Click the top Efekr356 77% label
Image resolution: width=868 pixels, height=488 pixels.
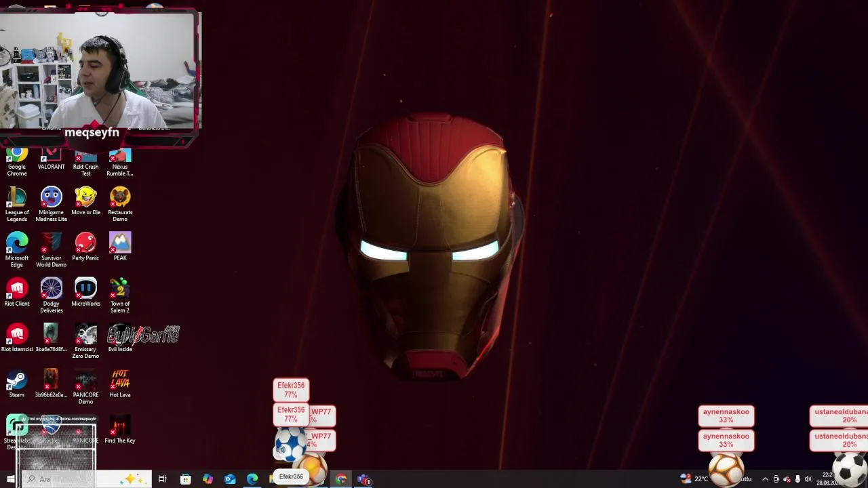pos(291,389)
